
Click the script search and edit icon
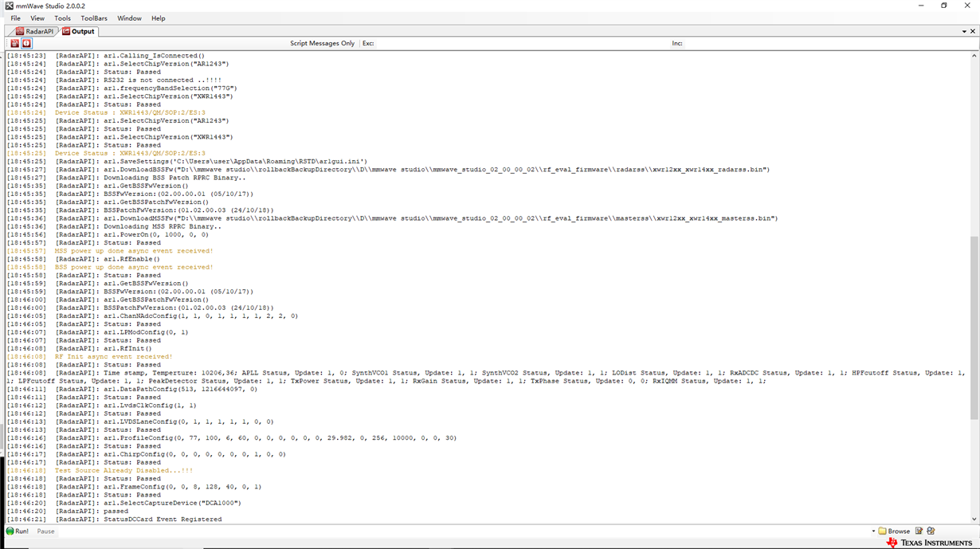point(931,531)
